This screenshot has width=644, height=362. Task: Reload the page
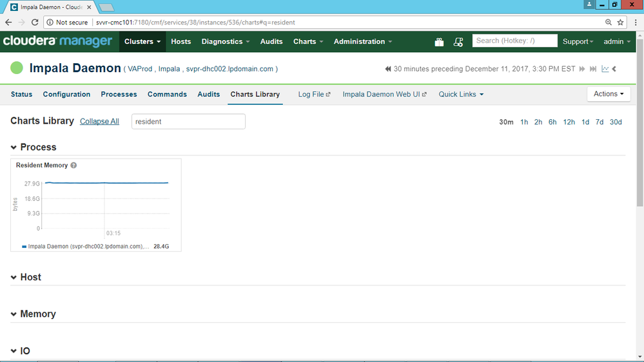35,22
